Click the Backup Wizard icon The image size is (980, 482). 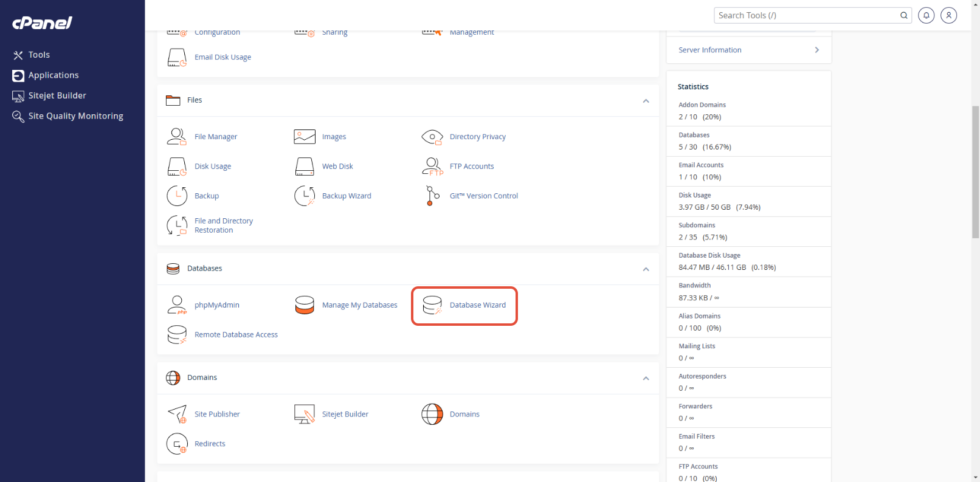tap(305, 196)
